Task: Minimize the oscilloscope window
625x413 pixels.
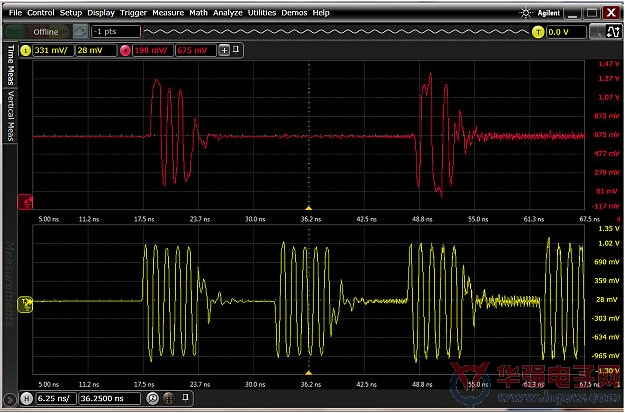Action: tap(573, 13)
